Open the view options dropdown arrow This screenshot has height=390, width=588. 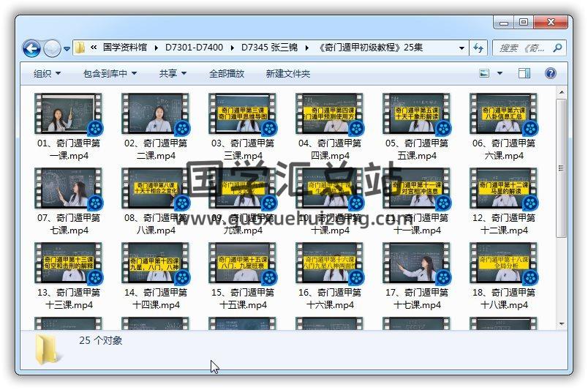pos(499,73)
